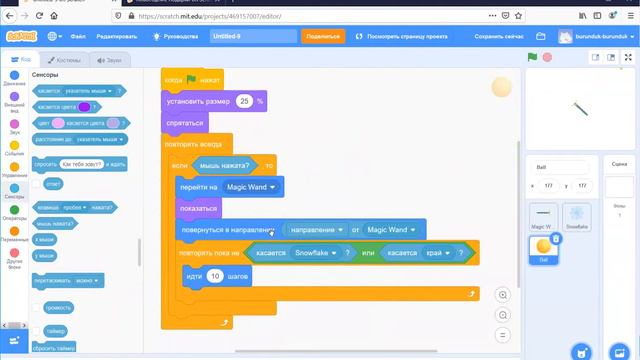Select the Events blocks category circle

[14, 145]
